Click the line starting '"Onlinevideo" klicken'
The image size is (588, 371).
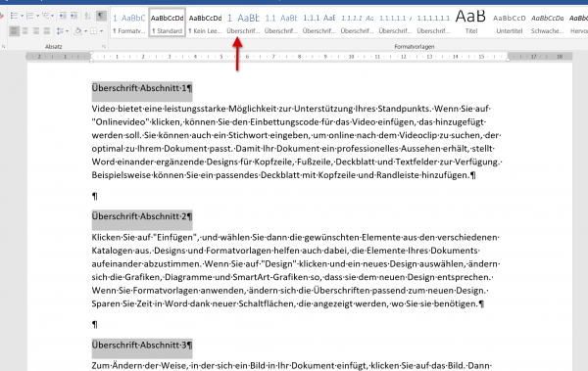pyautogui.click(x=289, y=122)
